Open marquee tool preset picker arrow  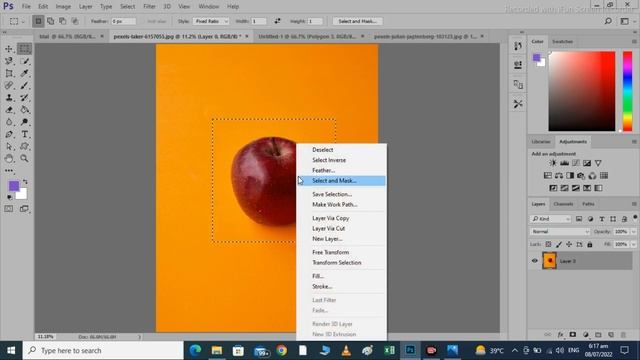[x=23, y=21]
